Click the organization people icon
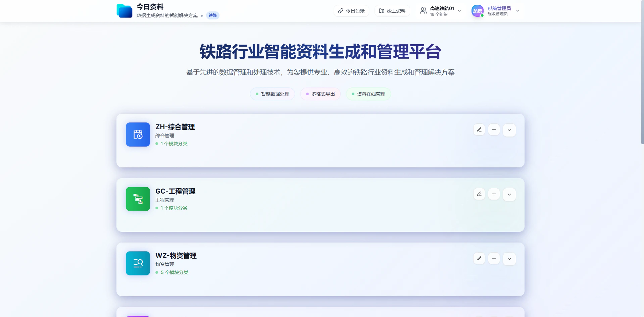The height and width of the screenshot is (317, 644). [x=424, y=11]
